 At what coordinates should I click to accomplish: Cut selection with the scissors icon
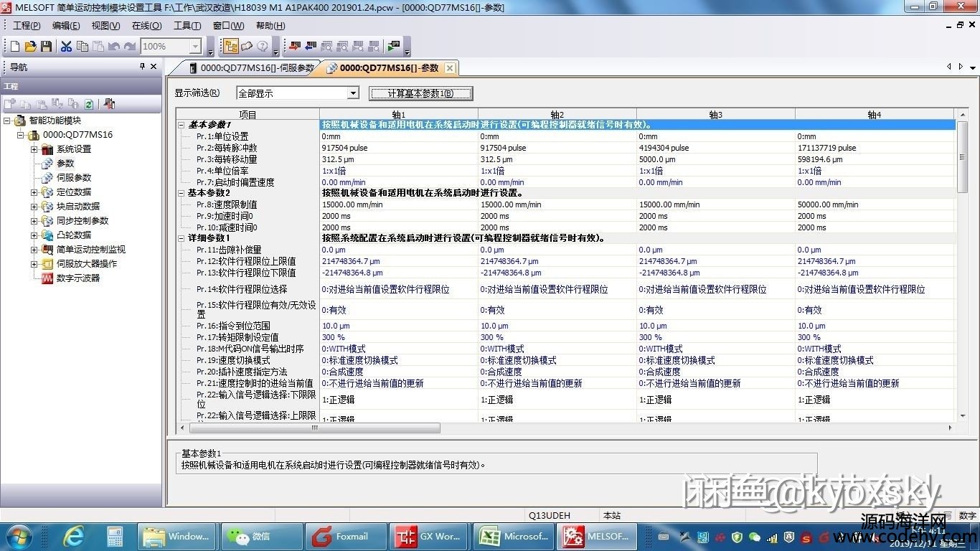(66, 46)
